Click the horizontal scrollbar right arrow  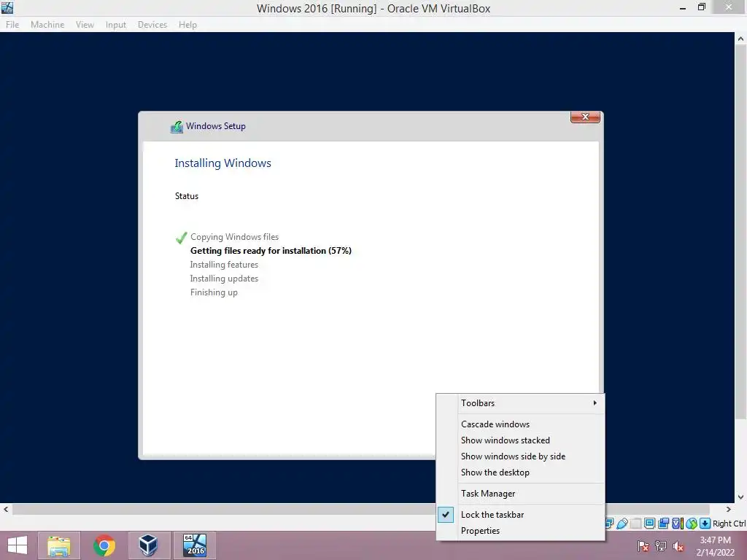pos(729,510)
